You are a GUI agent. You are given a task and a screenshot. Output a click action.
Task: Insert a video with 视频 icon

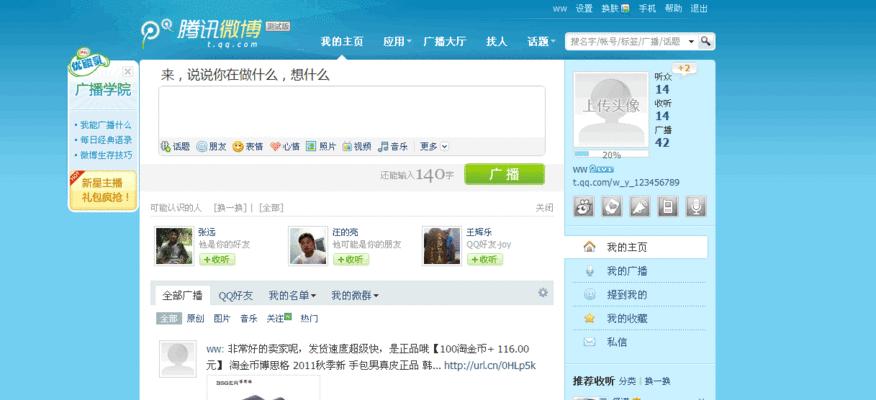coord(347,146)
